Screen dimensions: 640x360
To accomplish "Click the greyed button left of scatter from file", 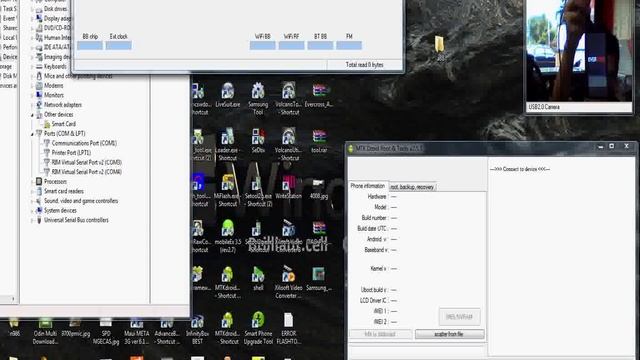I will [x=380, y=334].
